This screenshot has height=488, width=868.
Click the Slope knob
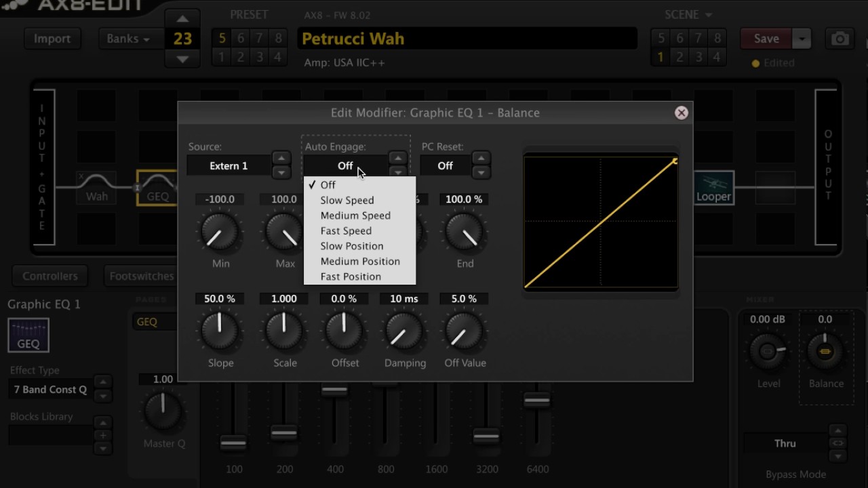click(x=220, y=331)
